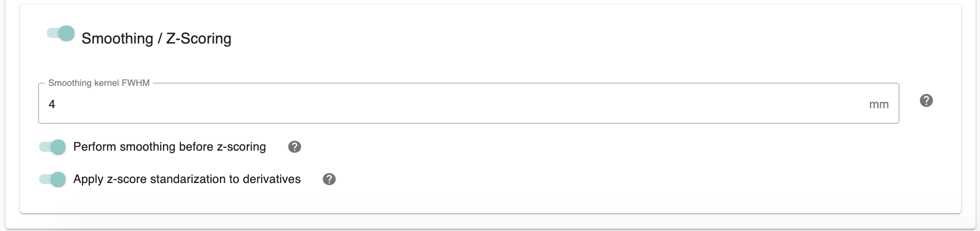Click into the Smoothing kernel FWHM field

pyautogui.click(x=446, y=104)
